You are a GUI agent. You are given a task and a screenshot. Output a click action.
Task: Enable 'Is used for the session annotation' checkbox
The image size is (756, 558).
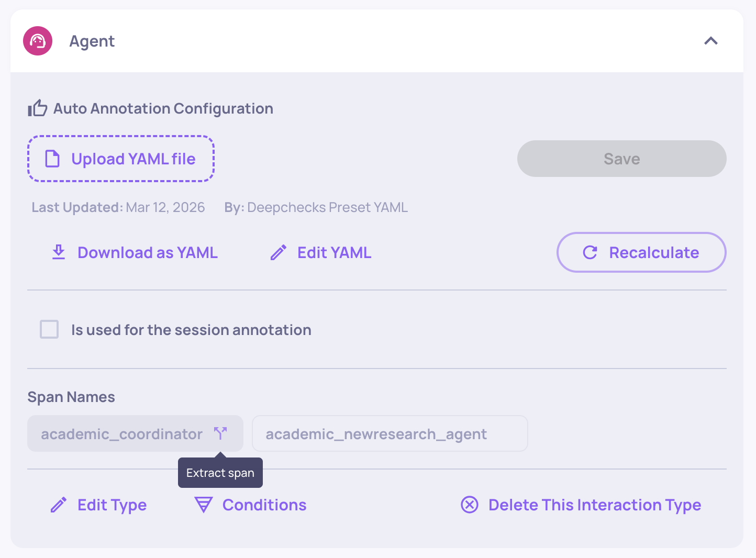tap(49, 330)
